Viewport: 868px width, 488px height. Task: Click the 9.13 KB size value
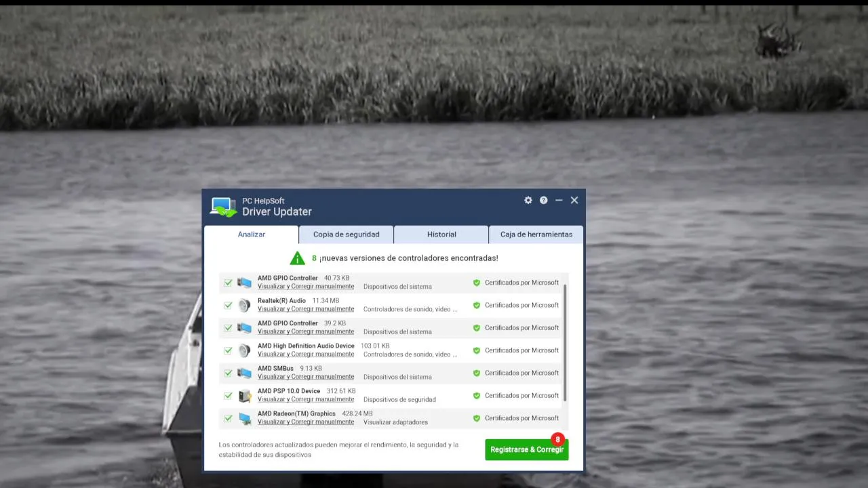click(311, 369)
